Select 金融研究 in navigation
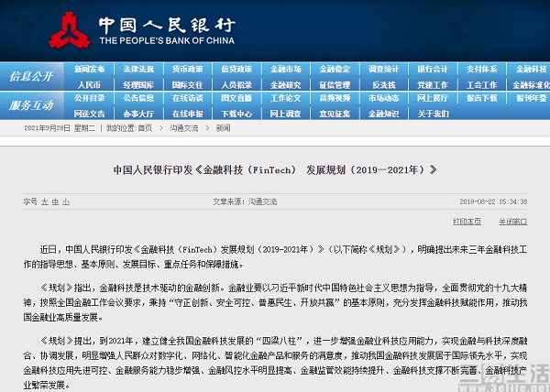The image size is (550, 392). [285, 85]
